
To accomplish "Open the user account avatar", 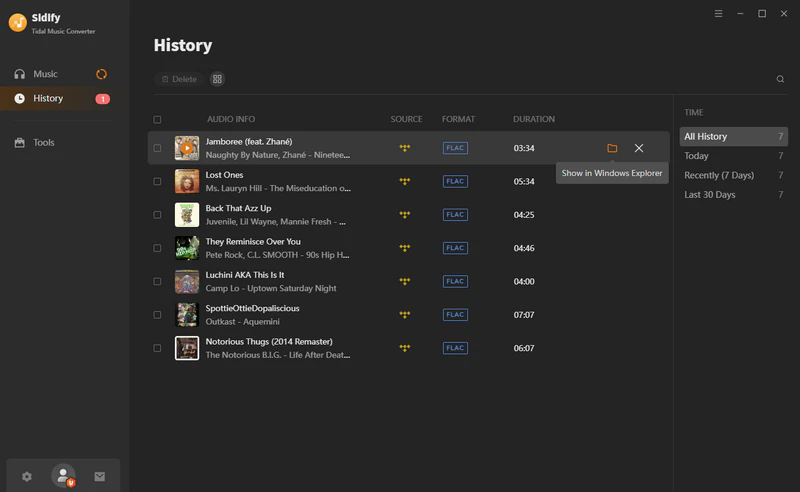I will (63, 476).
